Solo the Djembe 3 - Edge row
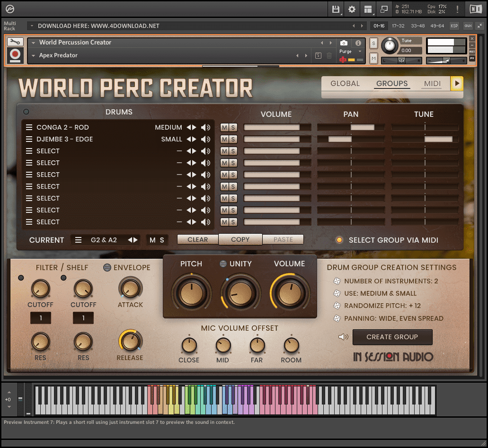The height and width of the screenshot is (448, 488). coord(233,139)
